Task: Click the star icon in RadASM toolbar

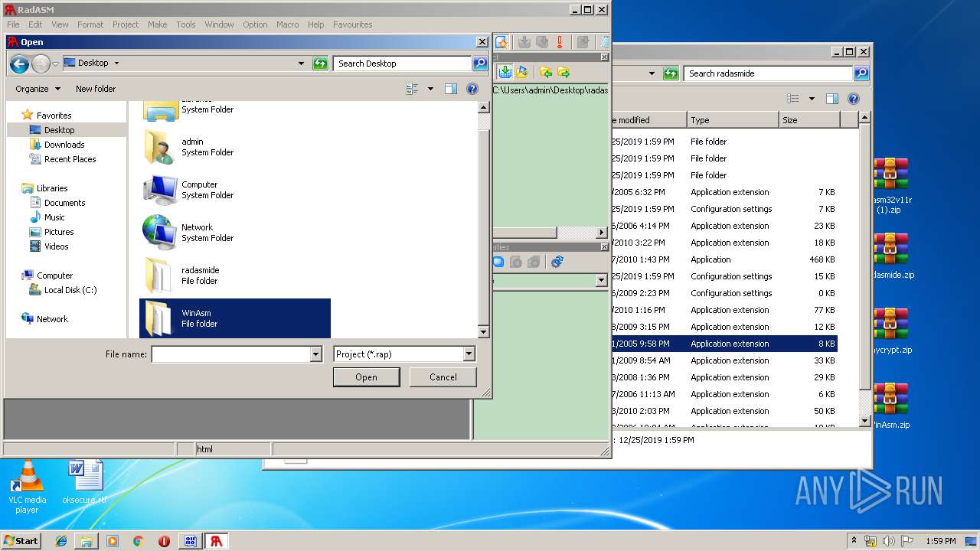Action: (x=502, y=42)
